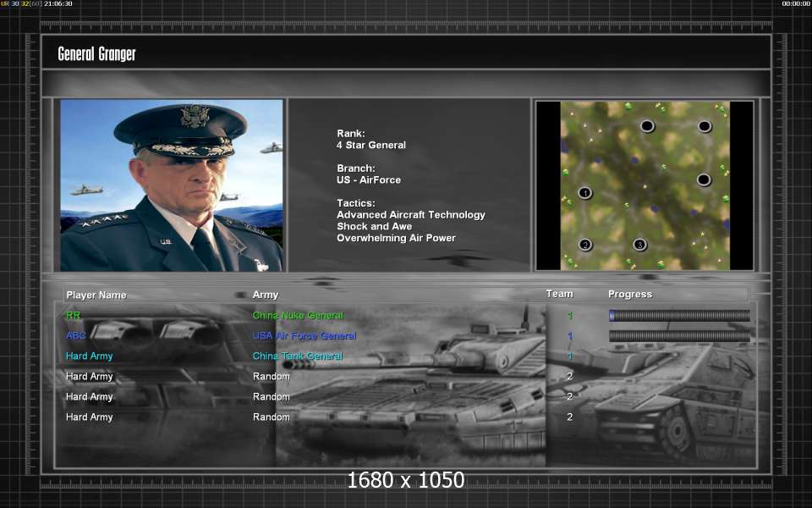Click the "Tactics:" label
This screenshot has width=812, height=508.
pyautogui.click(x=356, y=202)
